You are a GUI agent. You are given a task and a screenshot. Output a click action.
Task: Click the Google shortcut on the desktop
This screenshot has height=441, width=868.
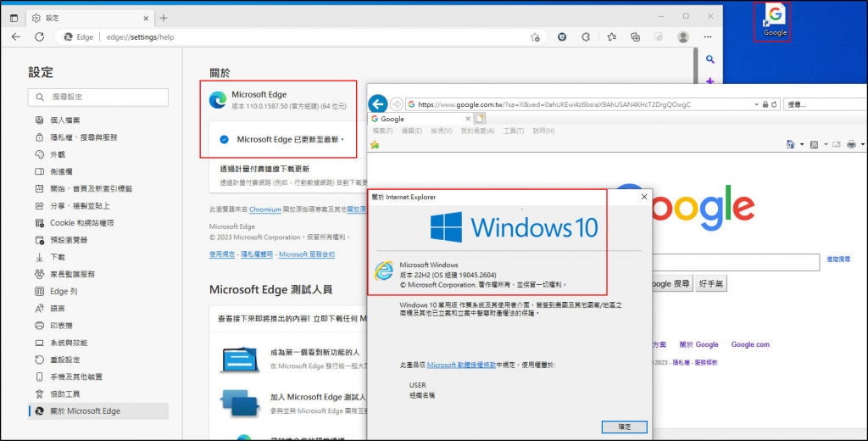[x=775, y=21]
